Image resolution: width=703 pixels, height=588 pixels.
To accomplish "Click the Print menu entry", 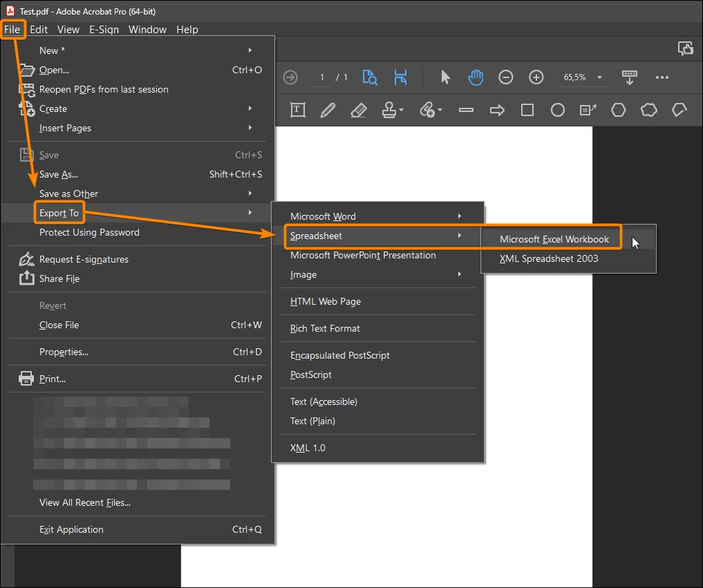I will pyautogui.click(x=137, y=379).
